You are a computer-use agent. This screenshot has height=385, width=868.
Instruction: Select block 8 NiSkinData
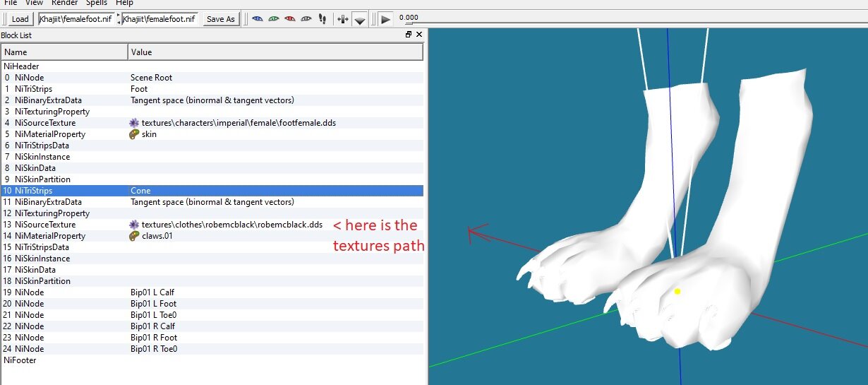pyautogui.click(x=212, y=168)
